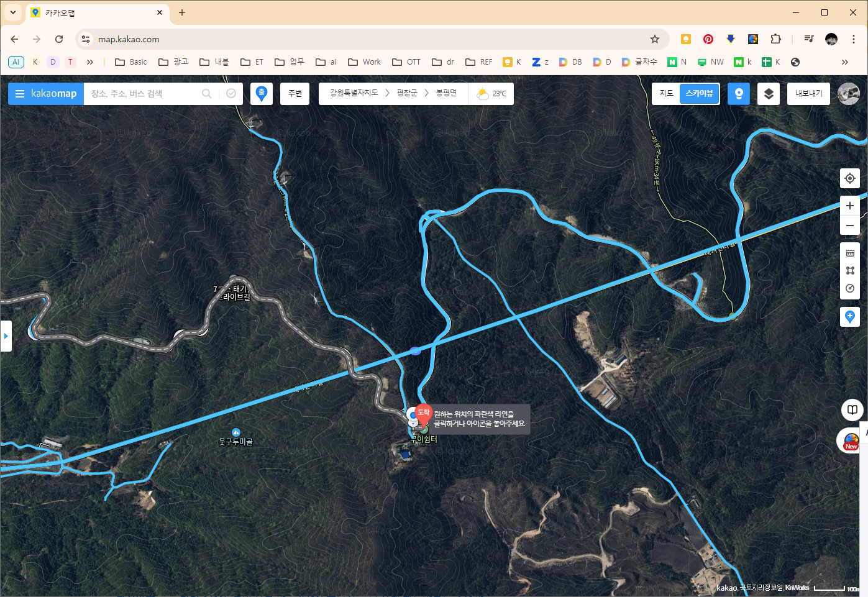Open the map legend book icon
Viewport: 868px width, 597px height.
(852, 410)
